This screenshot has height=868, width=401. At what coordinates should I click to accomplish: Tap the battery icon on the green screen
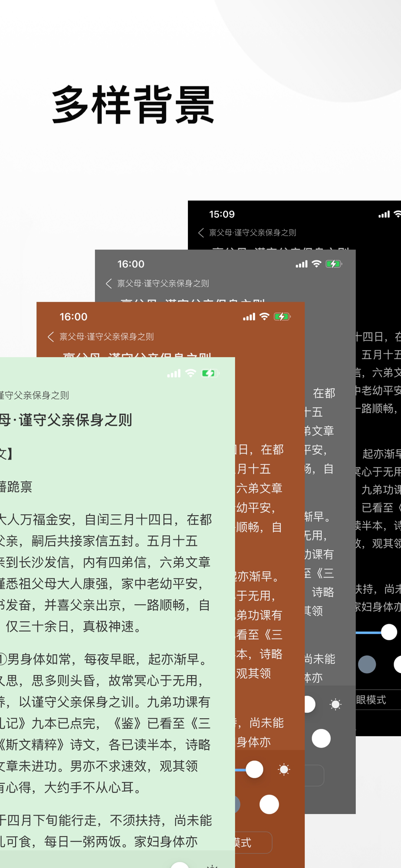coord(210,373)
